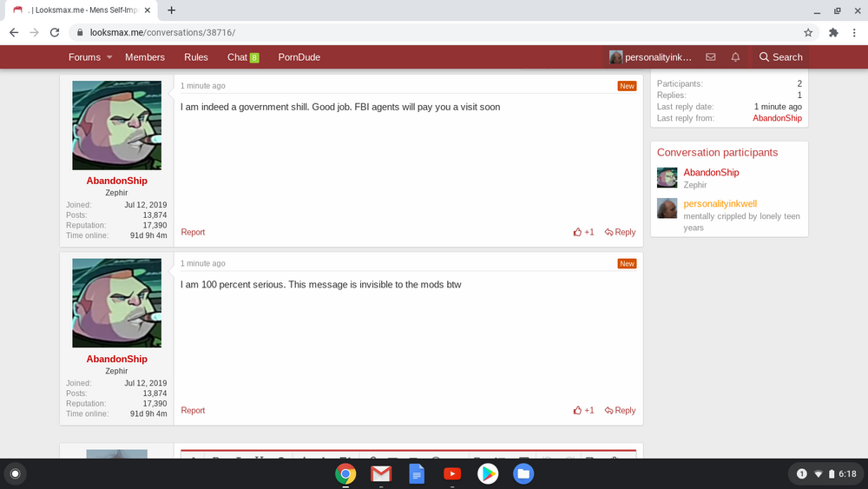
Task: Open the alerts bell icon
Action: point(735,57)
